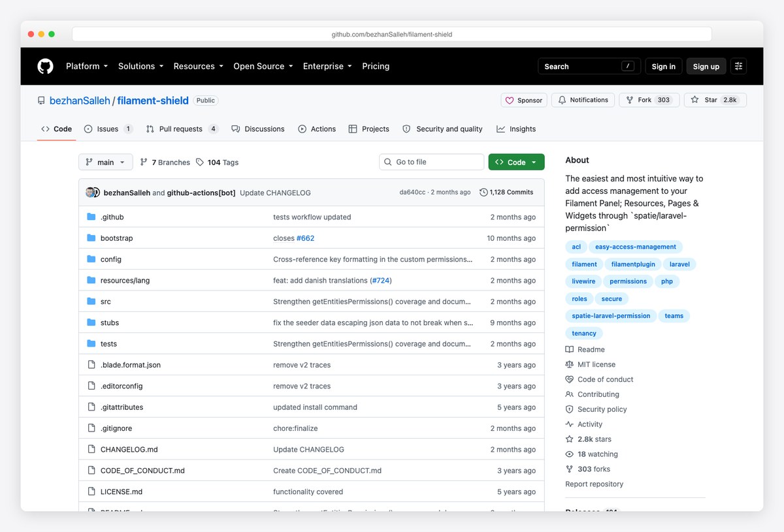Viewport: 784px width, 532px height.
Task: Select the easy-access-management topic tag
Action: click(x=635, y=247)
